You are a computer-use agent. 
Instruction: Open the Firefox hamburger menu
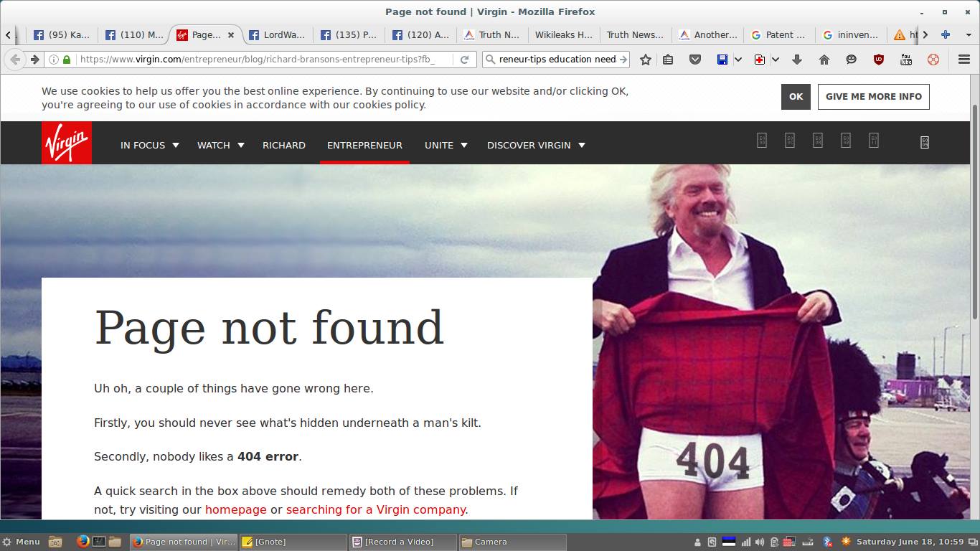pos(964,60)
